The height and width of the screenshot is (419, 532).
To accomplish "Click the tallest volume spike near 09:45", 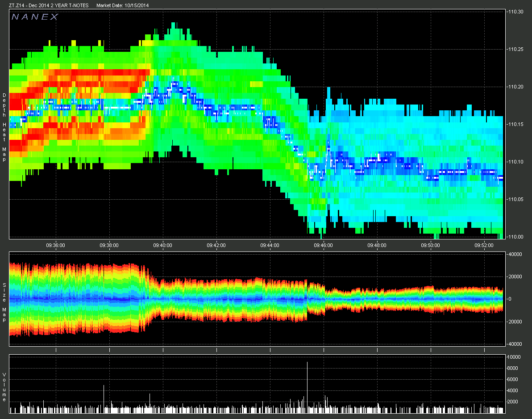I will click(307, 387).
